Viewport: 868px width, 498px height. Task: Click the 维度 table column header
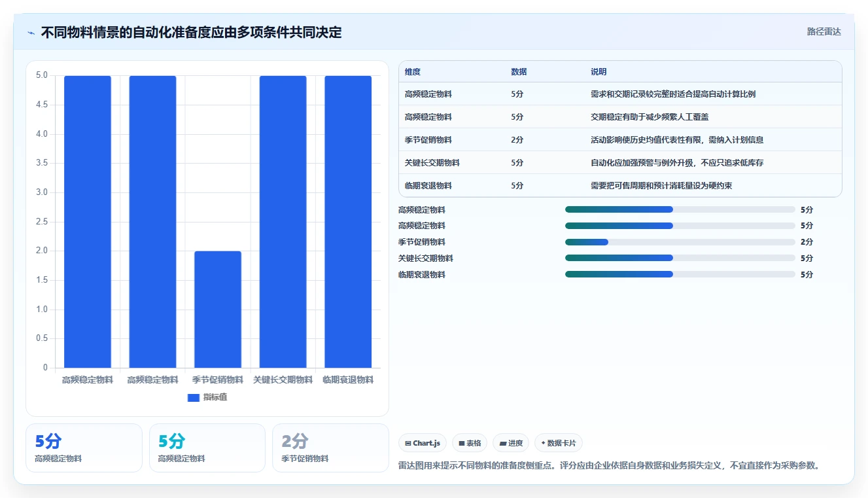[413, 71]
